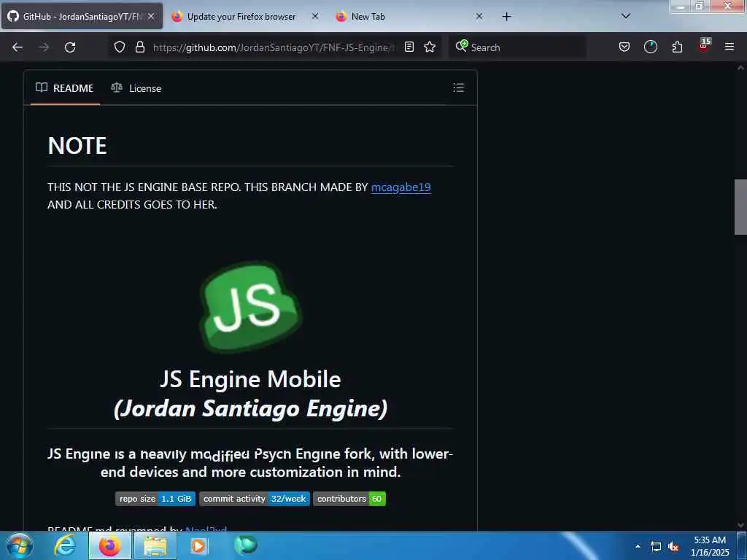Launch Internet Explorer from the taskbar
The width and height of the screenshot is (747, 560).
[64, 545]
